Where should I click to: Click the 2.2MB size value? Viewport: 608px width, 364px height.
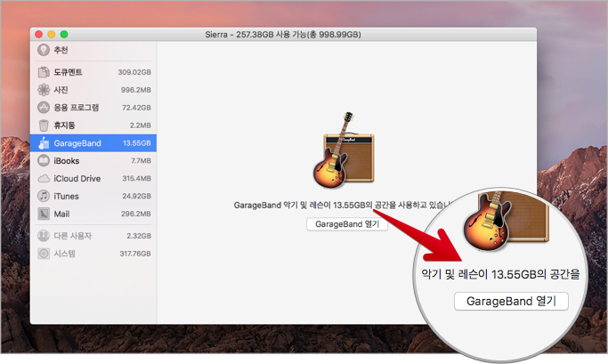pos(141,125)
